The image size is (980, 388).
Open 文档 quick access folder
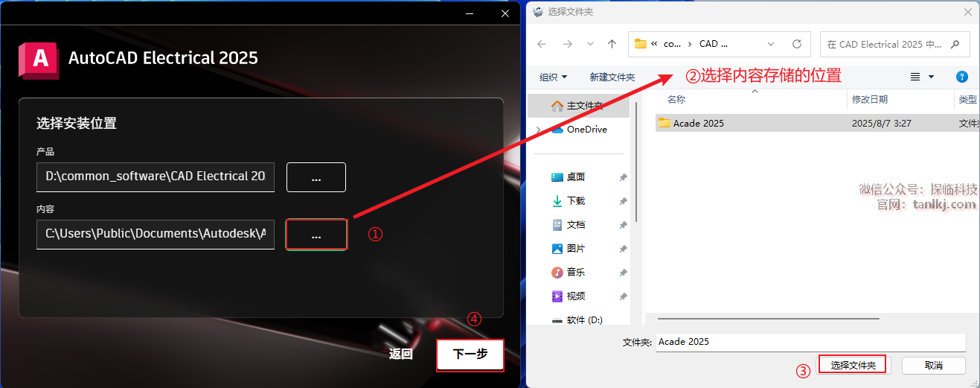point(576,225)
